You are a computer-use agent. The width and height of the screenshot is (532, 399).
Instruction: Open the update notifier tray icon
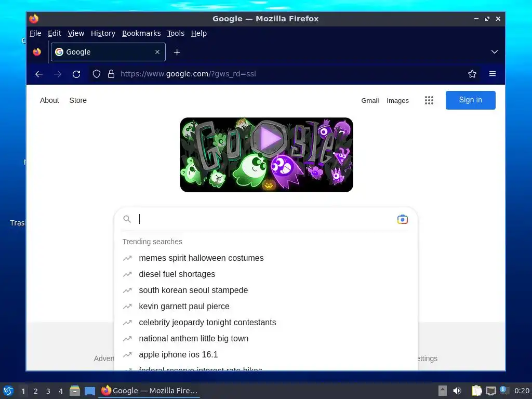tap(504, 391)
